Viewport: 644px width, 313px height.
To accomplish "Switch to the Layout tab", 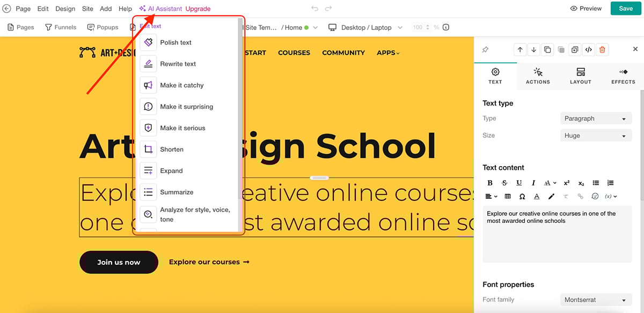I will 580,76.
